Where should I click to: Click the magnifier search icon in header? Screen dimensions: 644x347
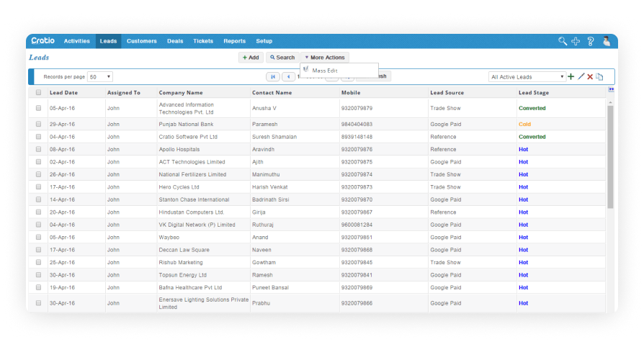tap(563, 41)
